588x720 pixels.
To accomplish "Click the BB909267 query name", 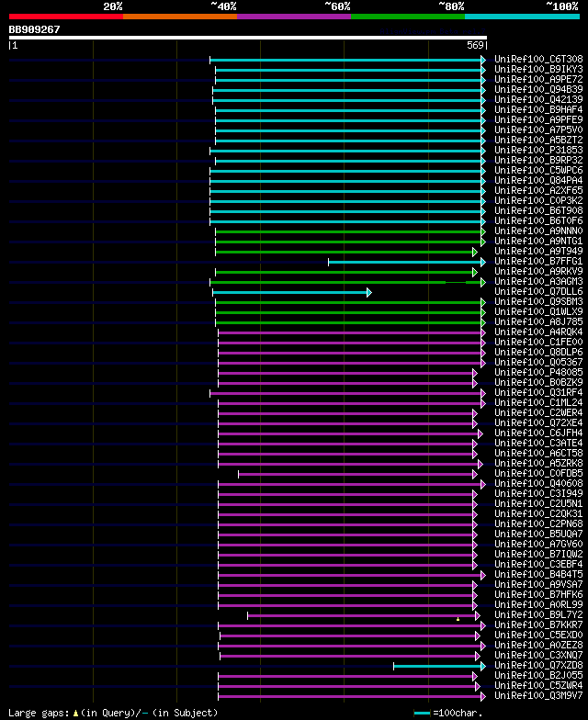I will point(35,29).
